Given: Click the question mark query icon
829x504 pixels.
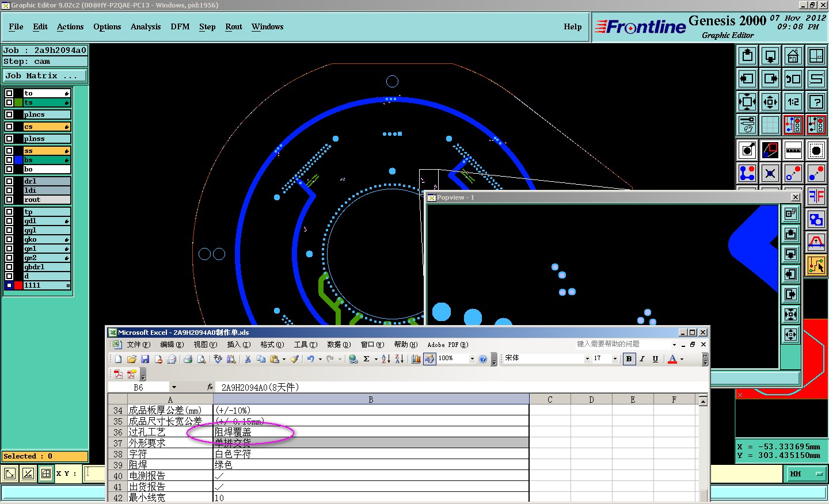Looking at the screenshot, I should pyautogui.click(x=816, y=102).
